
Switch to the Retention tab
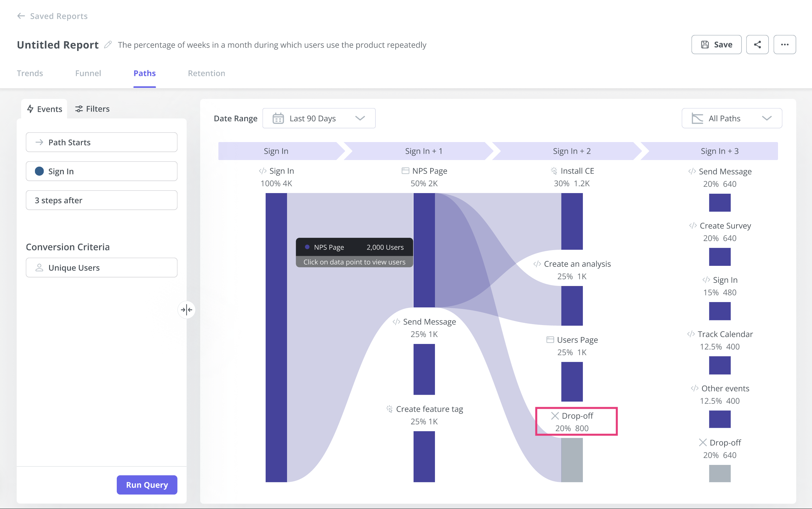tap(206, 73)
